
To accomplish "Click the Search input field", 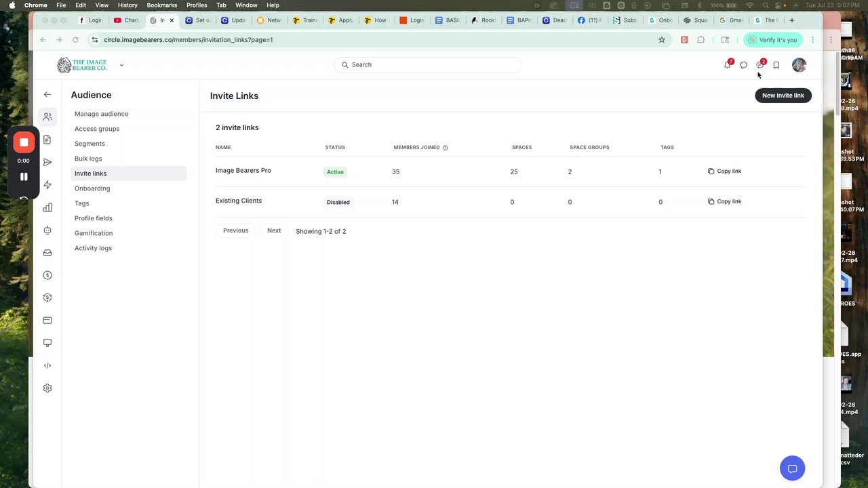I will pos(428,65).
